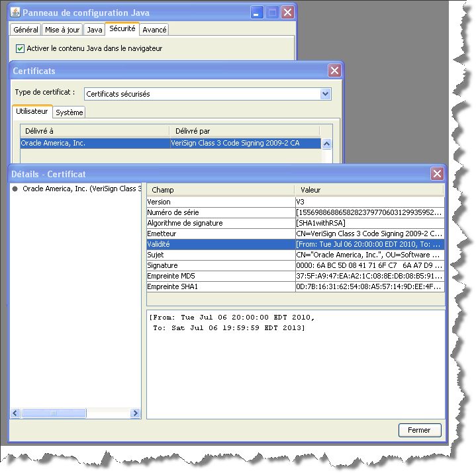Close the Détails - Certificat dialog
476x473 pixels.
point(437,174)
